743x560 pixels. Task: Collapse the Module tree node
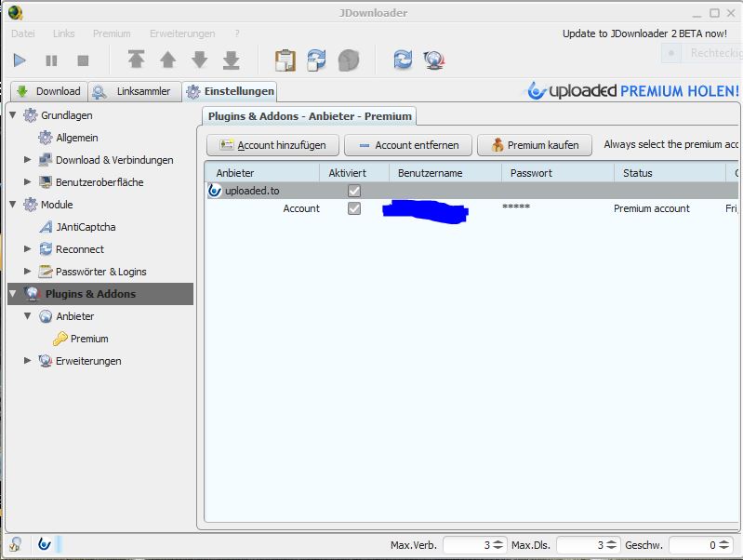tap(13, 205)
